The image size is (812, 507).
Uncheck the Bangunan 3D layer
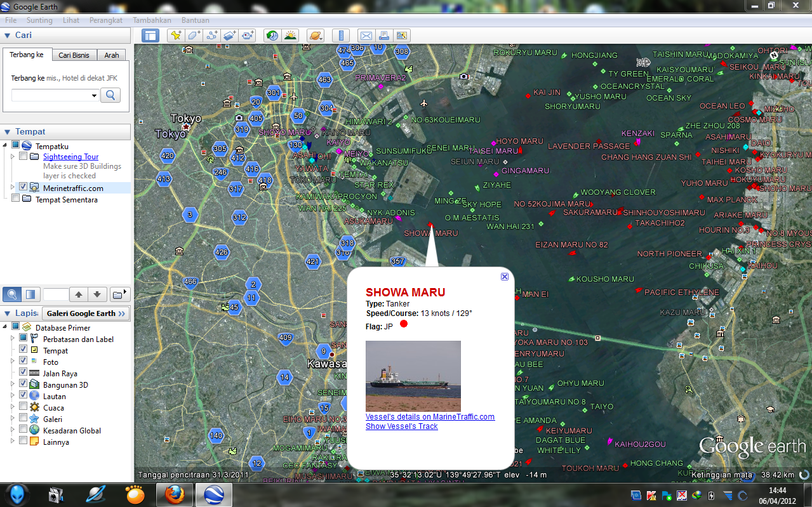pyautogui.click(x=23, y=384)
